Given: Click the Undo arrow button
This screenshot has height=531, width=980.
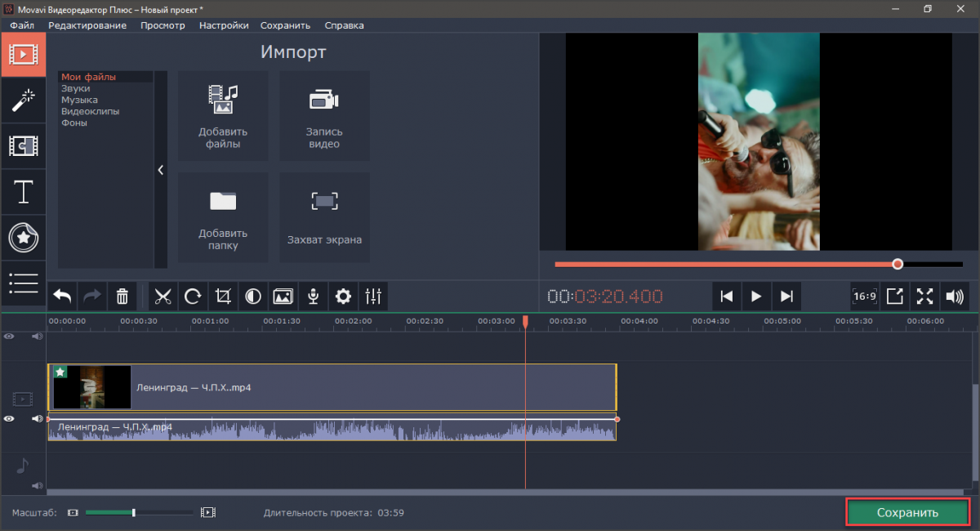Looking at the screenshot, I should click(63, 296).
